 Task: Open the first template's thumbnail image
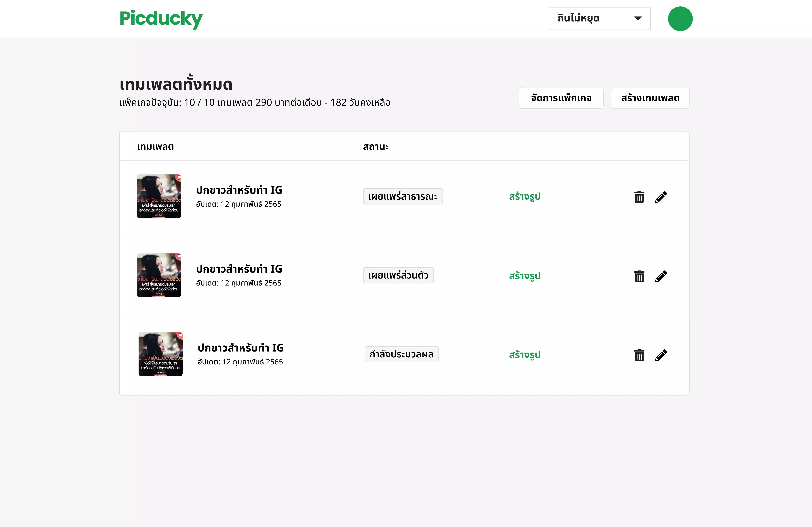pos(159,196)
